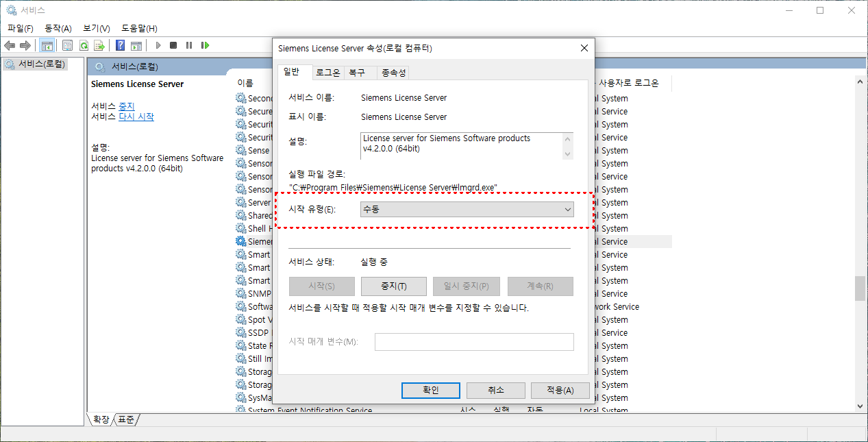The width and height of the screenshot is (868, 442).
Task: Click the 이름 column header
Action: (x=245, y=82)
